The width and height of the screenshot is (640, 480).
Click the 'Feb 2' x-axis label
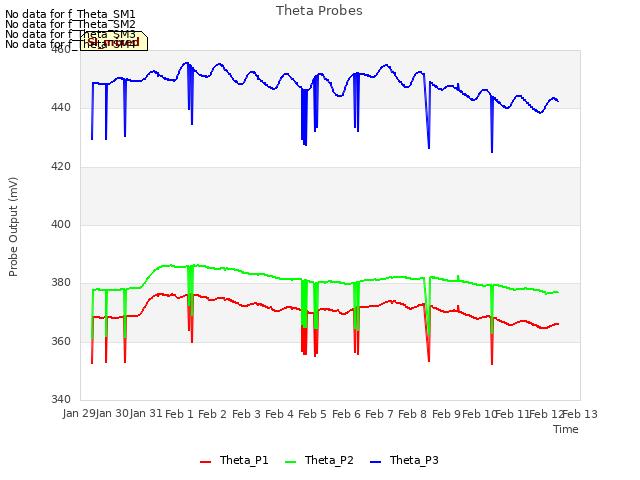pyautogui.click(x=212, y=414)
